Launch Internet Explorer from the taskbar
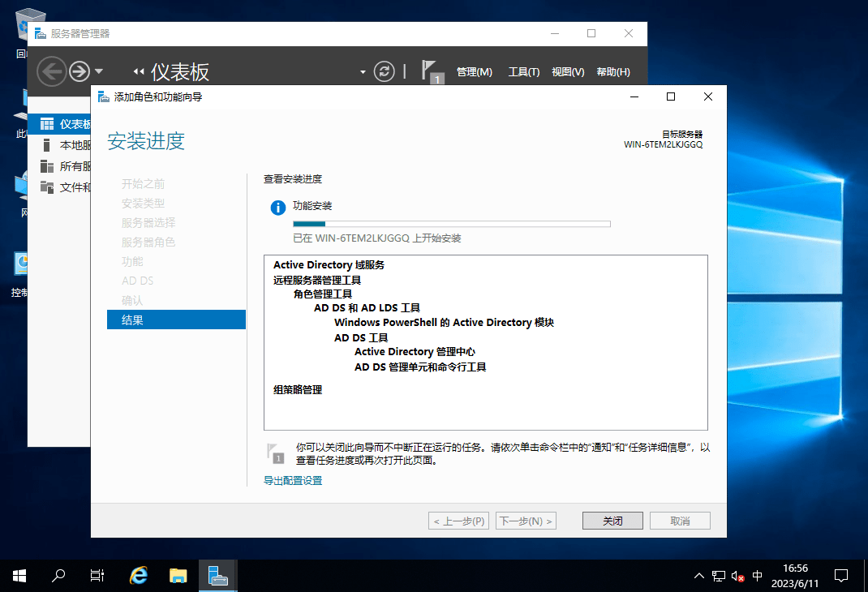This screenshot has width=868, height=592. click(139, 576)
